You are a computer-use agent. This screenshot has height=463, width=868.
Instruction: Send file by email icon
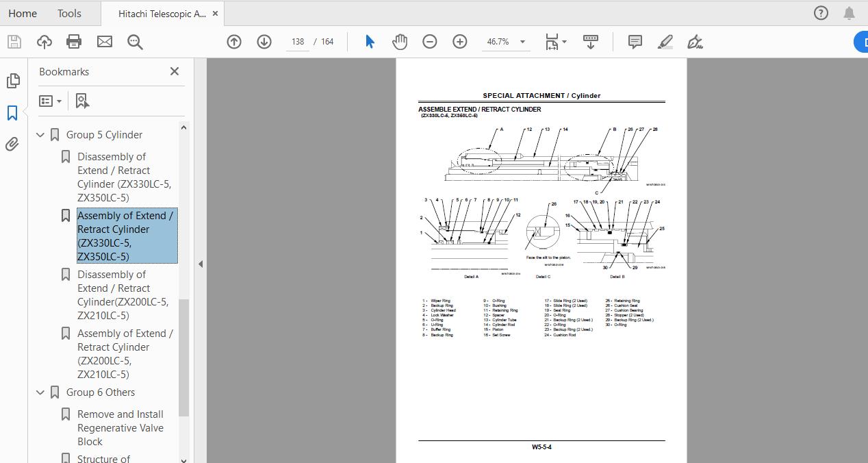pos(105,42)
